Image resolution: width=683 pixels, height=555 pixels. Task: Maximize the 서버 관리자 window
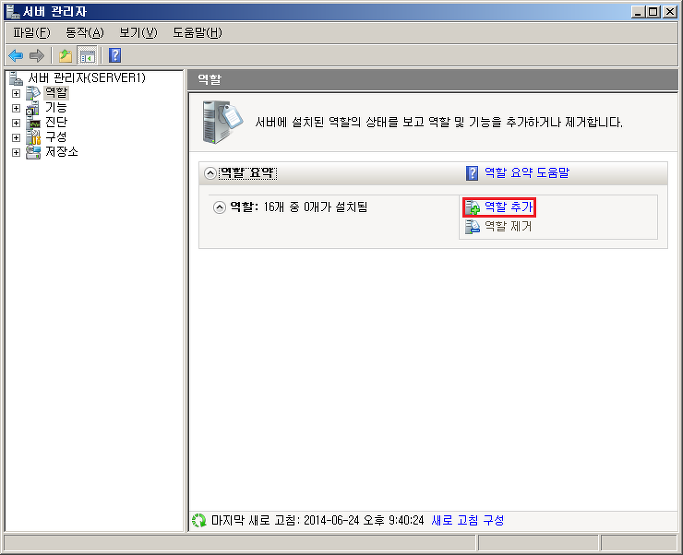654,12
